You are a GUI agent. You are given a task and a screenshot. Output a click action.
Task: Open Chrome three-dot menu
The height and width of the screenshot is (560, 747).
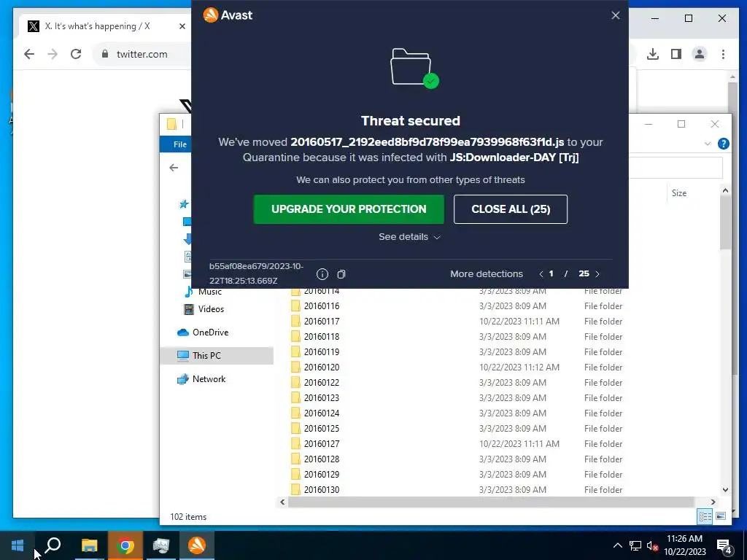tap(723, 54)
